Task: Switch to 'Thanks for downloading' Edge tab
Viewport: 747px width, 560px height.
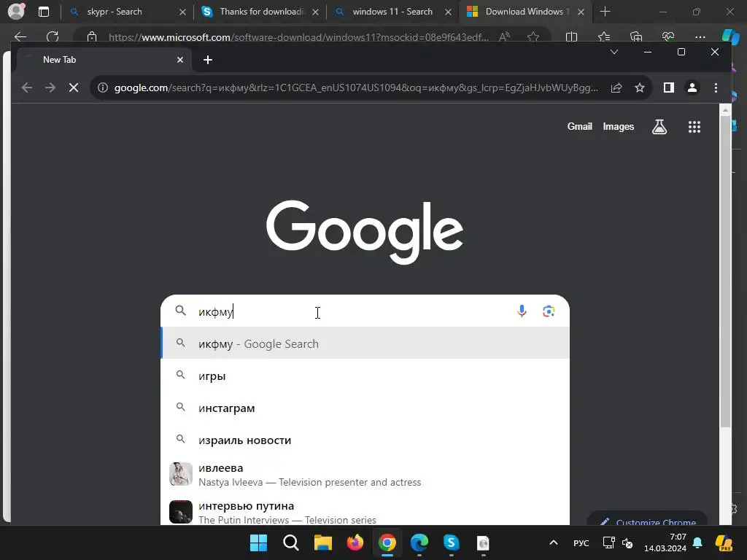Action: 262,12
